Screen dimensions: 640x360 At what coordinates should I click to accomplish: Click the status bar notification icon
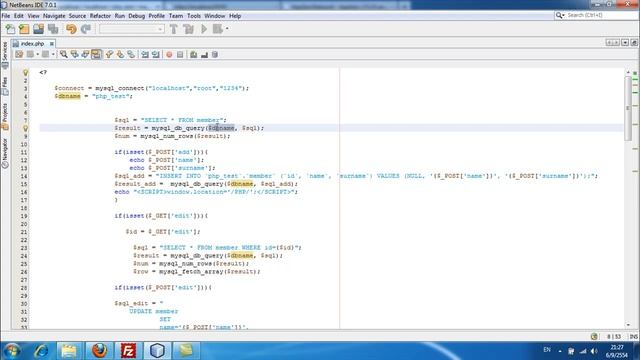click(x=594, y=337)
